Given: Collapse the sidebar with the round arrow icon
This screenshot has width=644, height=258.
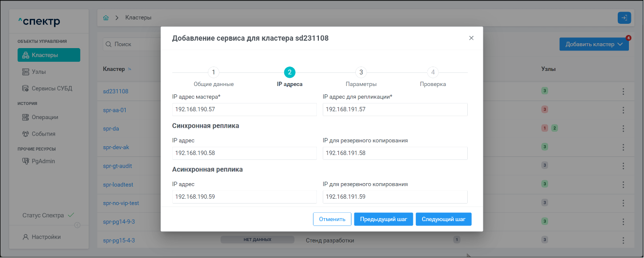Looking at the screenshot, I should click(x=77, y=225).
